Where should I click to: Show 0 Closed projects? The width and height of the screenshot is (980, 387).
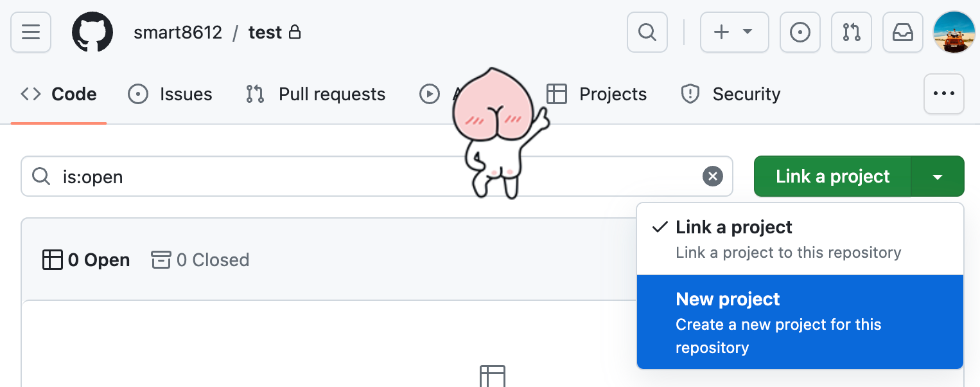(x=200, y=260)
